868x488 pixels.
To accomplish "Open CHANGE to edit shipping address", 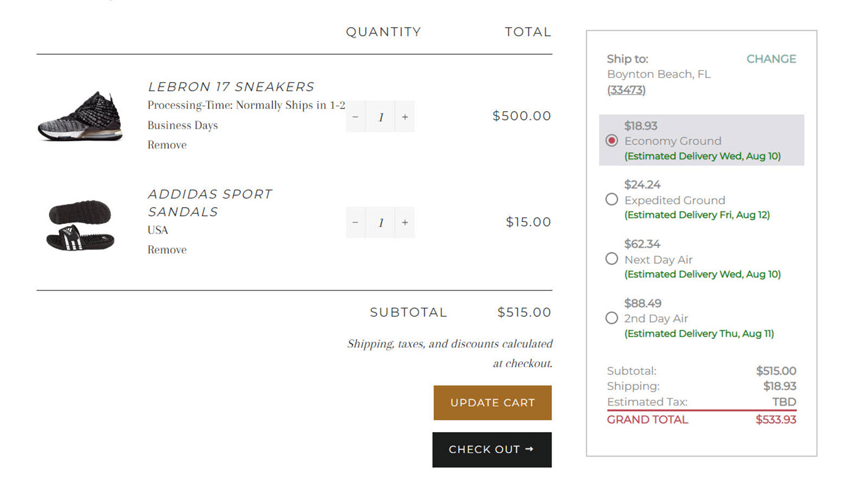I will 771,59.
